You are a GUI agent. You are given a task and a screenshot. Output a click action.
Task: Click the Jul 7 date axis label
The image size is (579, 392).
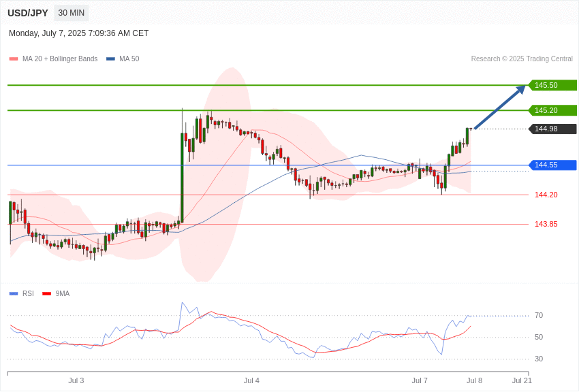420,380
